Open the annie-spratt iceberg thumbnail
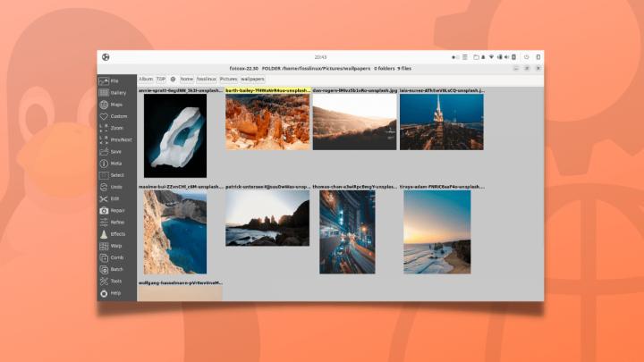644x362 pixels. point(175,136)
